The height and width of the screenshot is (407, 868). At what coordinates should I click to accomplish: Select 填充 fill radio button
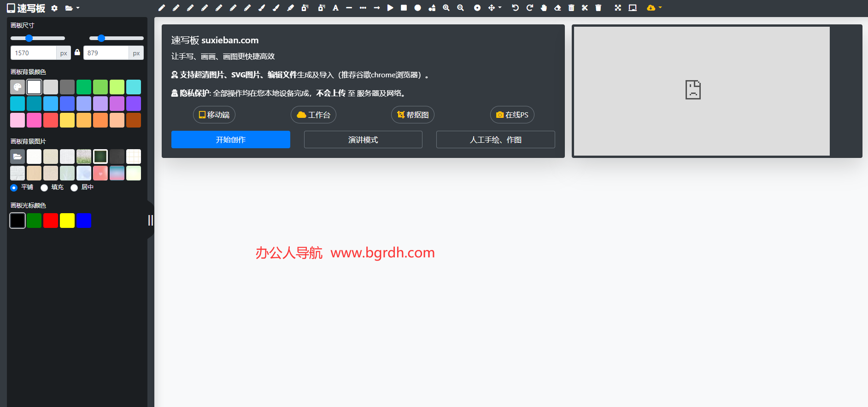click(44, 187)
